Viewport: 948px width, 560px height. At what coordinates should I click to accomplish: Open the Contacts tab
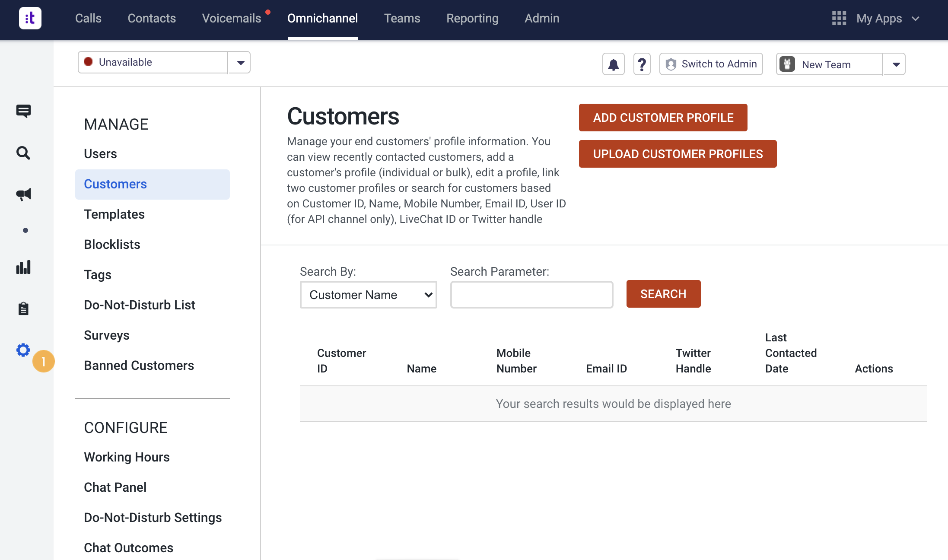pyautogui.click(x=152, y=18)
